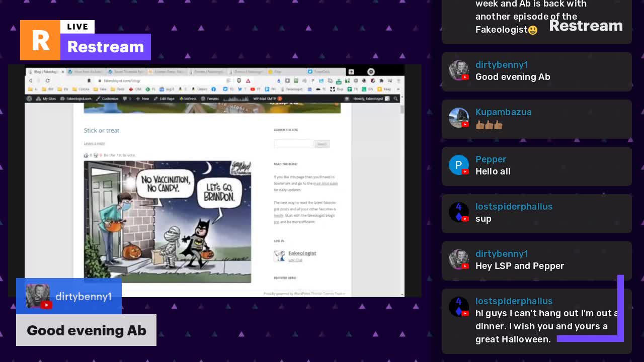Click the site lock icon in address bar
This screenshot has height=362, width=644.
pos(100,80)
